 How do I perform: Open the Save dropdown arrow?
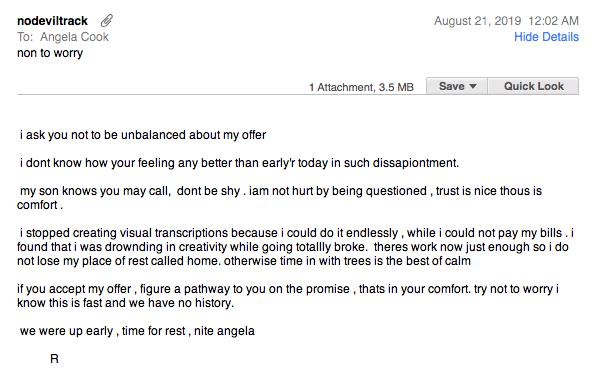tap(473, 86)
